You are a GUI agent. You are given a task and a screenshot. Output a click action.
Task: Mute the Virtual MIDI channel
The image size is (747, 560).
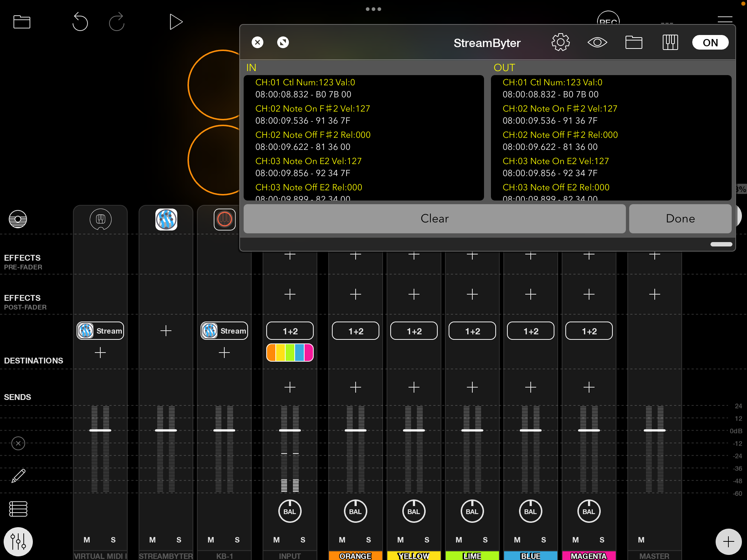click(87, 540)
